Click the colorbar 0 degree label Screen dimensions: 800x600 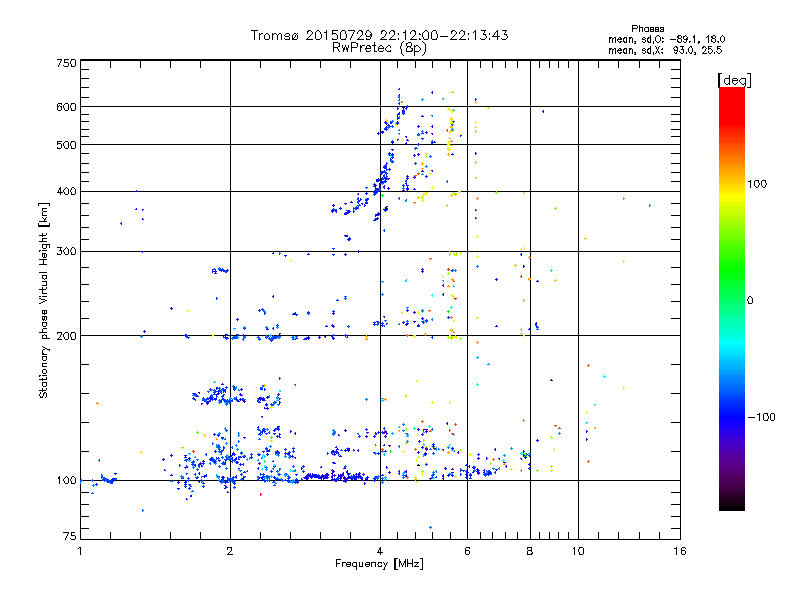coord(750,300)
